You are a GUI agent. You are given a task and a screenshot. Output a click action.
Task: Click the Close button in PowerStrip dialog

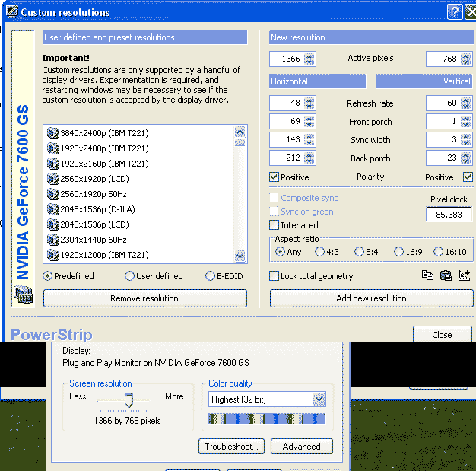pos(442,334)
